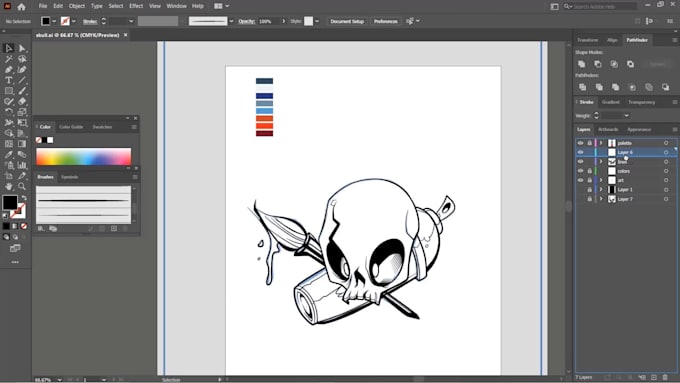Click the Divide pathfinder icon
Viewport: 680px width, 383px height.
582,87
